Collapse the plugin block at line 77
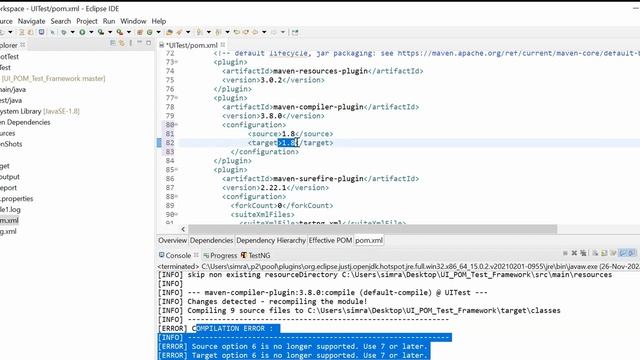The image size is (640, 360). click(x=176, y=98)
